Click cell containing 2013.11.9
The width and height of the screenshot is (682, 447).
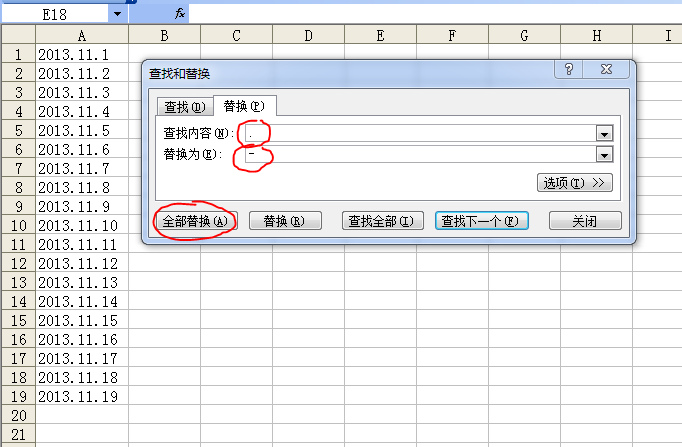82,206
